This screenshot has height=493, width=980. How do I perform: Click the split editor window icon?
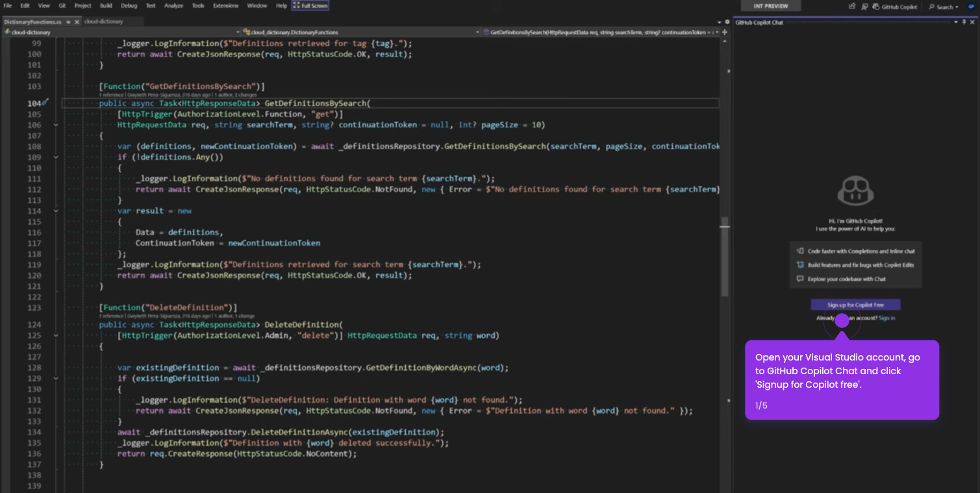[x=724, y=32]
